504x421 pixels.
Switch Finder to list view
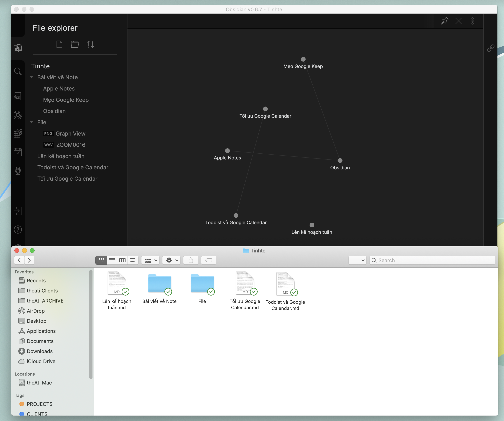[x=112, y=260]
